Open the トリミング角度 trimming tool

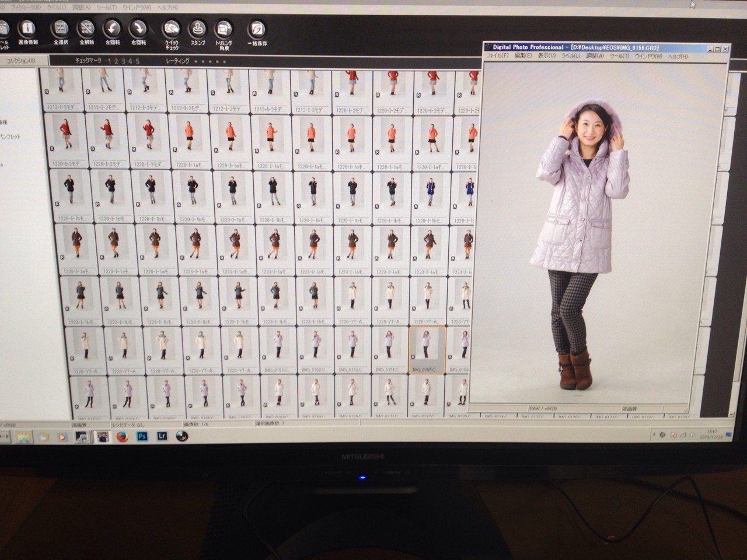(224, 35)
